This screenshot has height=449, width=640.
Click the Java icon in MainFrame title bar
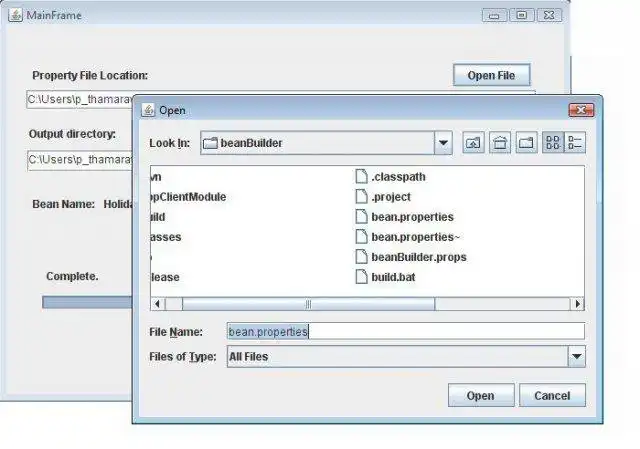tap(16, 15)
